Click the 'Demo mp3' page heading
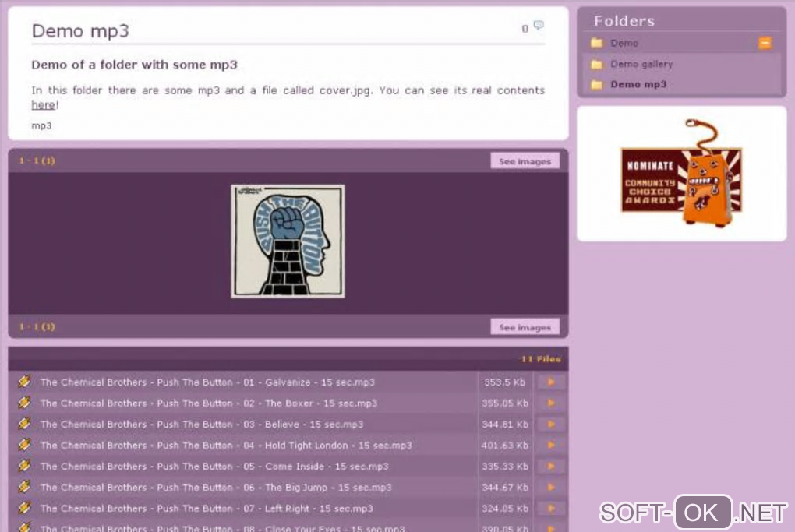 click(80, 31)
